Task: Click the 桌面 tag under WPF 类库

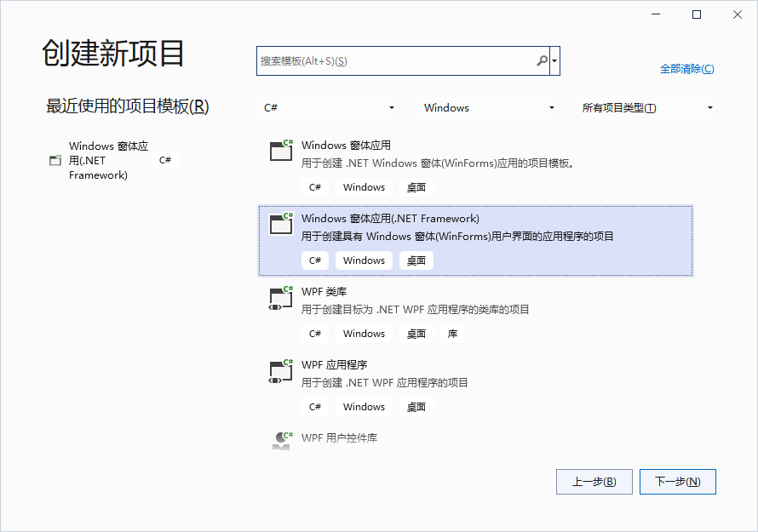Action: 416,333
